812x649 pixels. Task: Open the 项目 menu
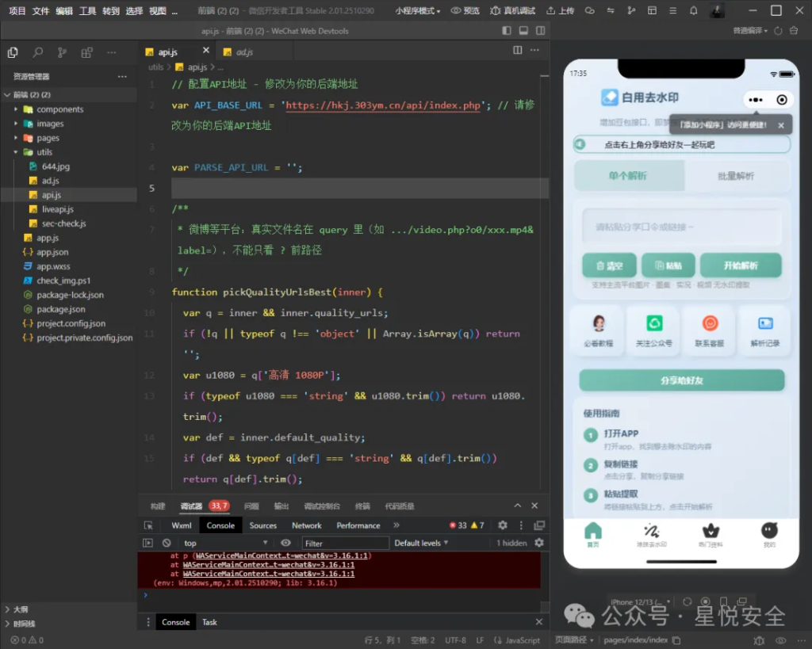pyautogui.click(x=17, y=11)
